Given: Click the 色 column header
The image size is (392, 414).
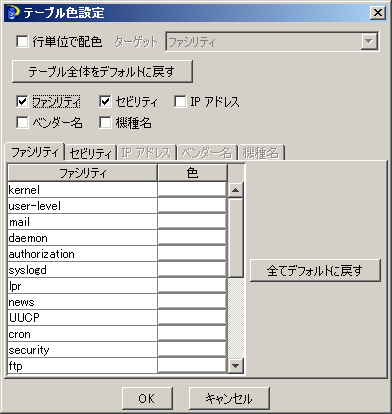Looking at the screenshot, I should point(192,173).
